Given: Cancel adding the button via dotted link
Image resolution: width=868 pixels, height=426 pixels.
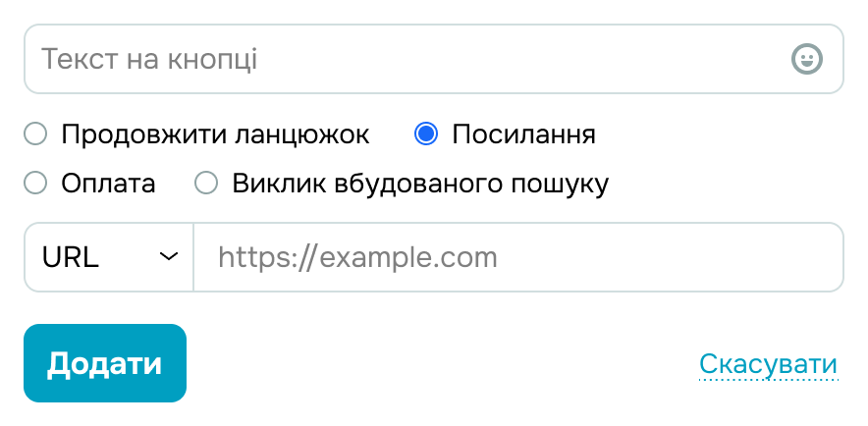Looking at the screenshot, I should (768, 365).
